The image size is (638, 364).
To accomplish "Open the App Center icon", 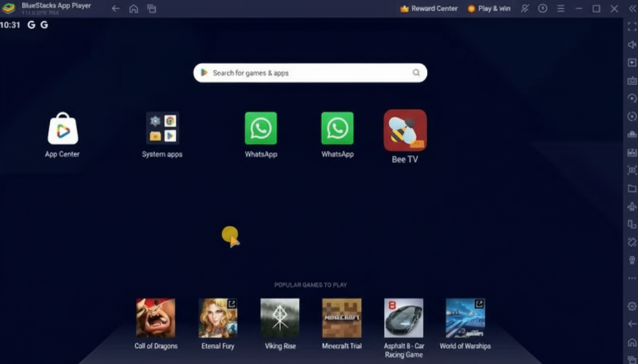I will 62,130.
